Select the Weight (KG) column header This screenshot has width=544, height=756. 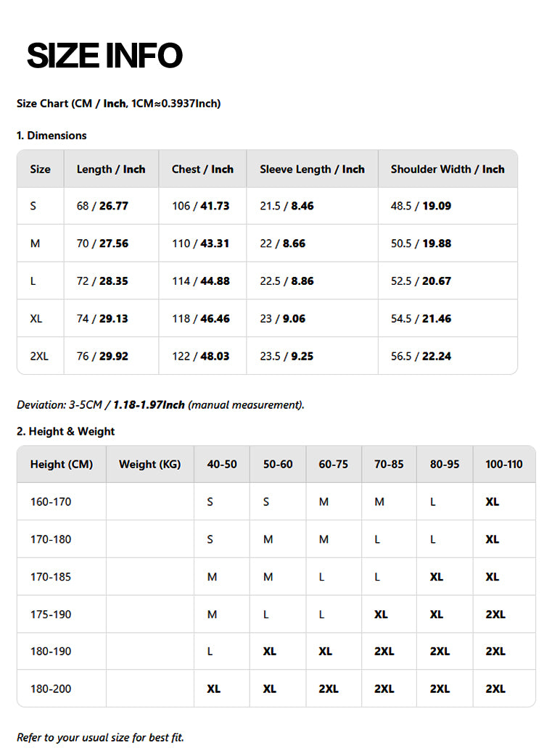pyautogui.click(x=150, y=464)
